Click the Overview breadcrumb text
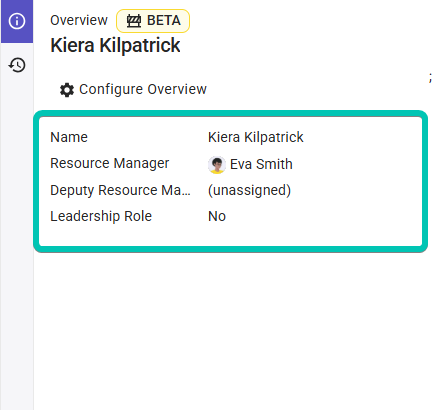This screenshot has width=432, height=410. (x=79, y=20)
